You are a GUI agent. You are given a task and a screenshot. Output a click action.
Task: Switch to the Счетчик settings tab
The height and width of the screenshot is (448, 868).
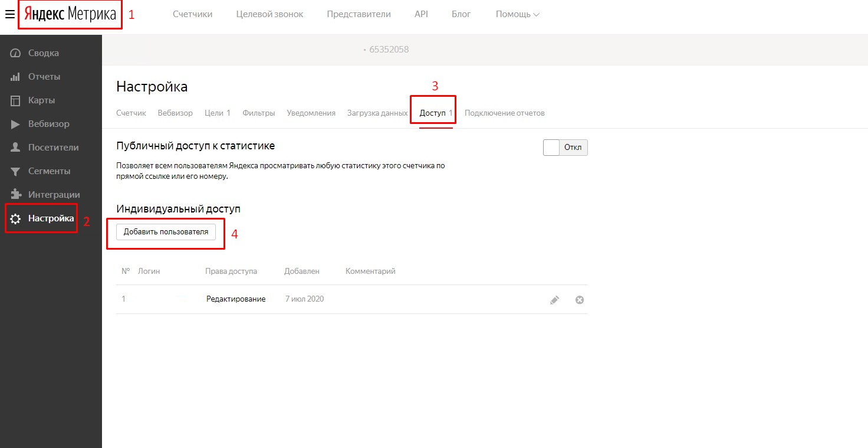pos(131,113)
